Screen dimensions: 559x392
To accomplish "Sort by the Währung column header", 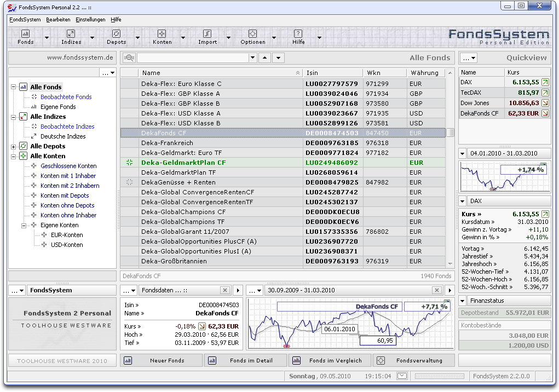I will coord(425,73).
